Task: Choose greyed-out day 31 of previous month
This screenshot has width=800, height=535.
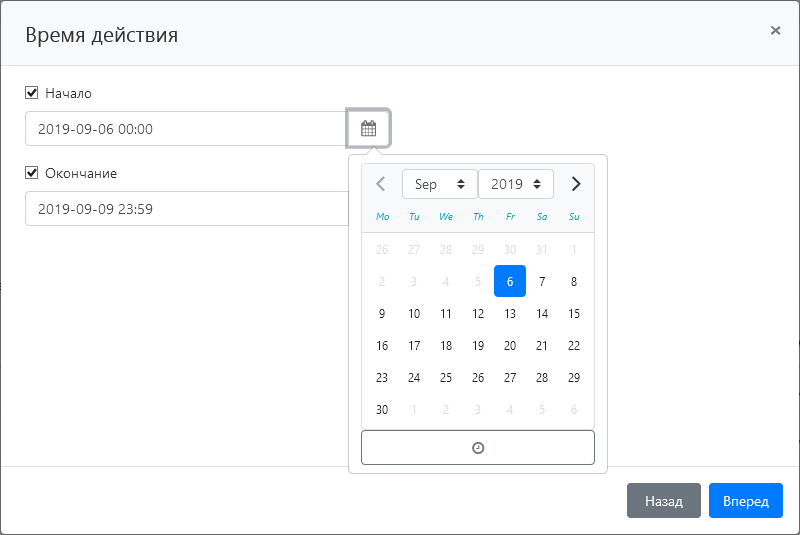Action: coord(542,250)
